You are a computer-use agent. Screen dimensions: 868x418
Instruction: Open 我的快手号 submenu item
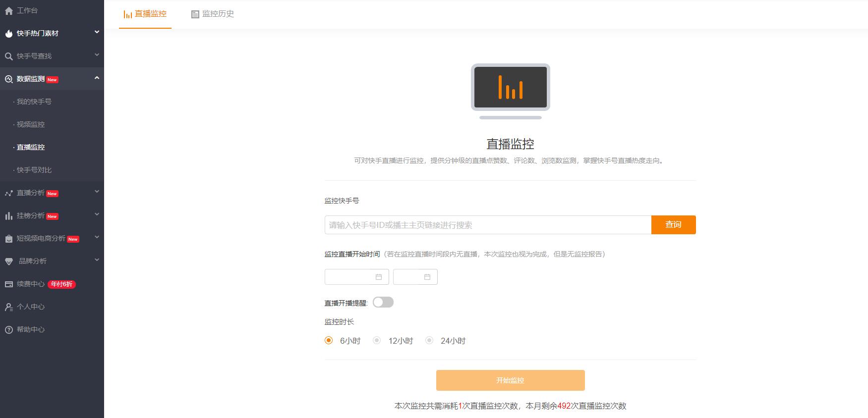[x=34, y=102]
